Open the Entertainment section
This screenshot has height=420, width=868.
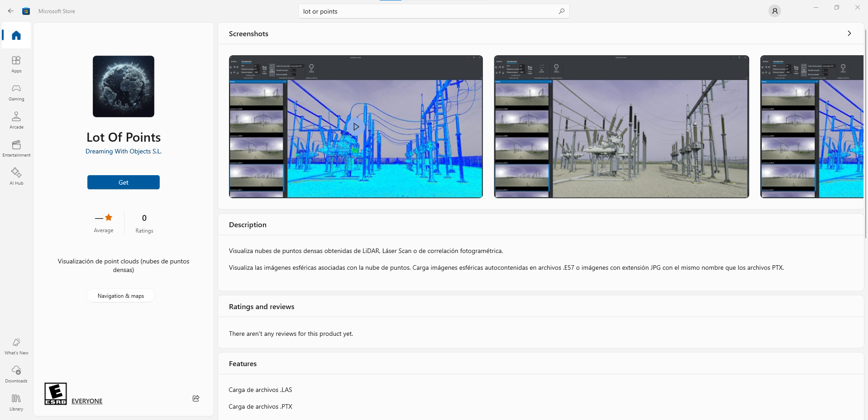(x=16, y=148)
